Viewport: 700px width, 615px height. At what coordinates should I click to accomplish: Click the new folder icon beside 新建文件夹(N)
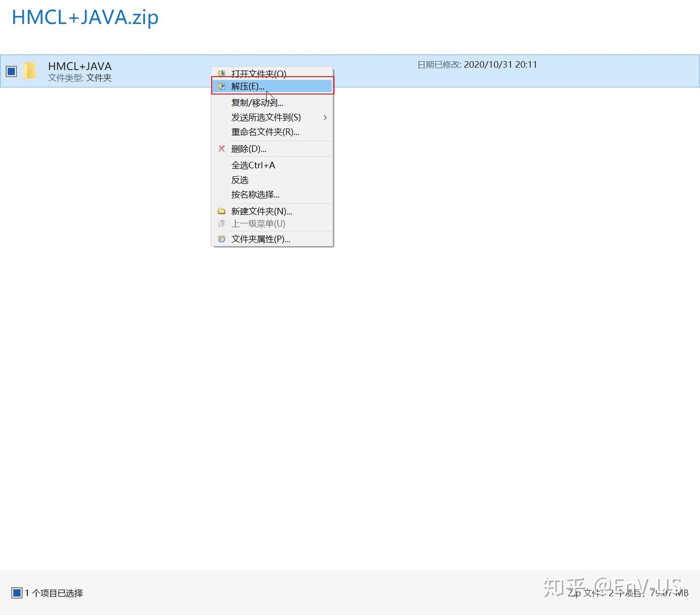tap(222, 211)
